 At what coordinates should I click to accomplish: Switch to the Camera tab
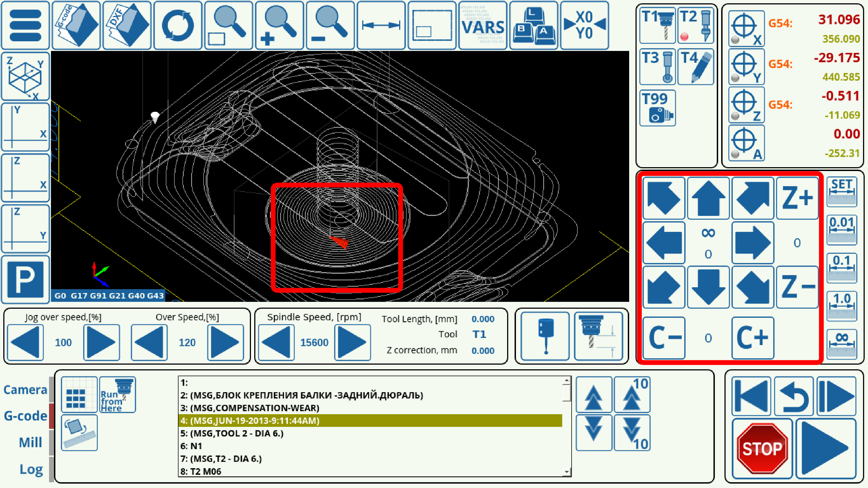pyautogui.click(x=25, y=390)
